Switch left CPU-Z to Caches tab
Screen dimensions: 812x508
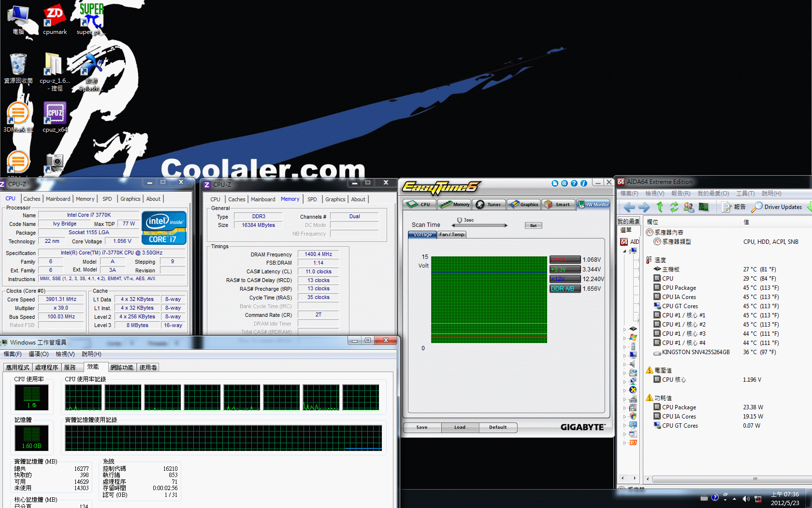pos(32,199)
